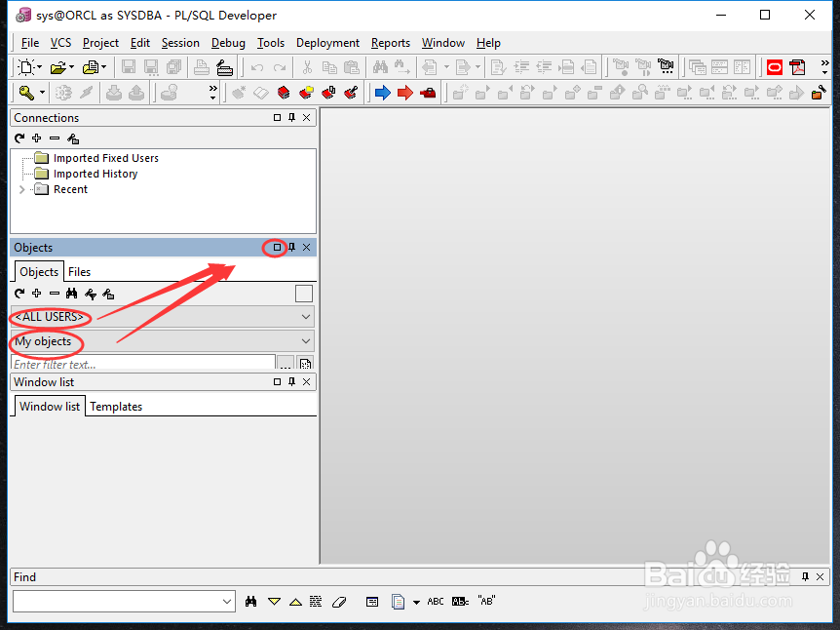Open the File menu
The width and height of the screenshot is (840, 630).
(x=30, y=43)
